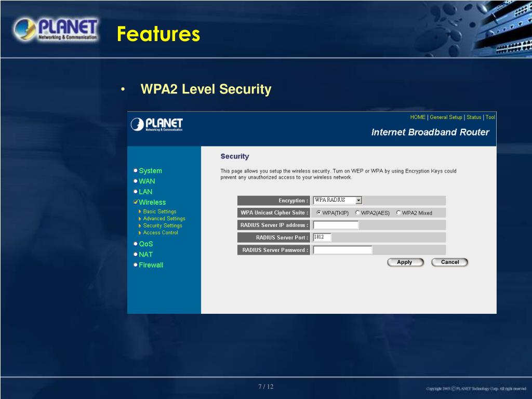
Task: Select WAN in the sidebar menu
Action: (x=147, y=181)
